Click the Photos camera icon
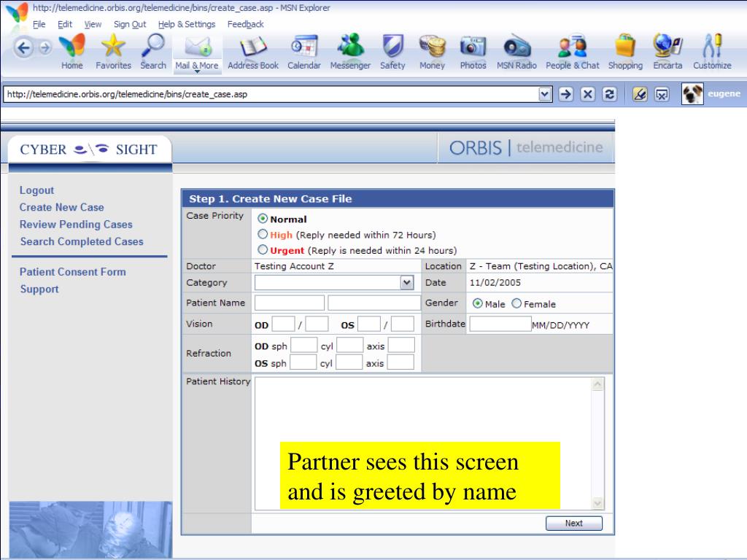 [473, 48]
